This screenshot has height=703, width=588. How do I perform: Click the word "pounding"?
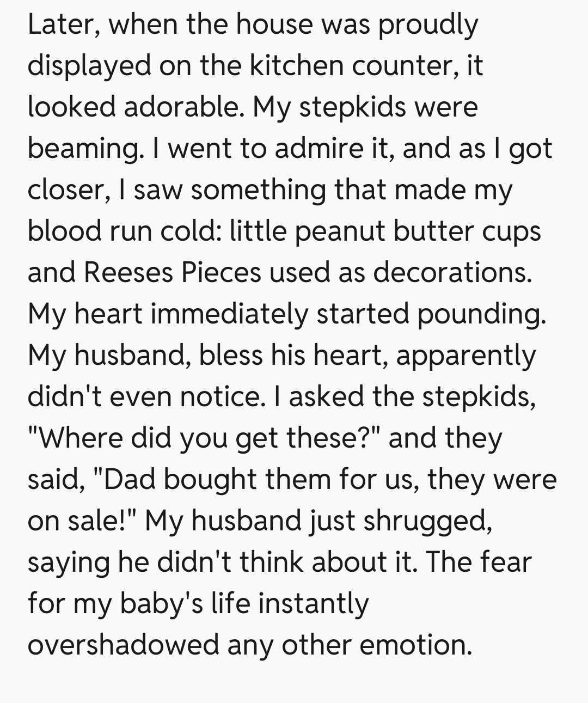tap(481, 314)
